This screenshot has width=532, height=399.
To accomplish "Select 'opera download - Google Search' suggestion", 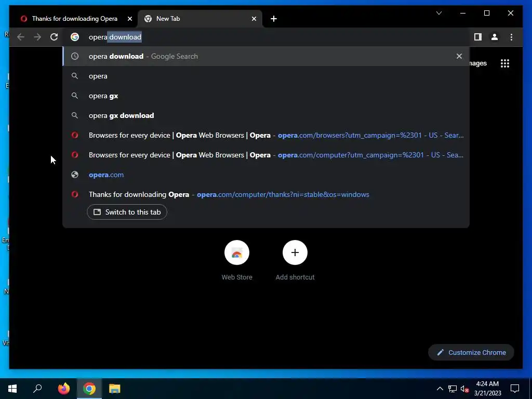I will [x=266, y=56].
